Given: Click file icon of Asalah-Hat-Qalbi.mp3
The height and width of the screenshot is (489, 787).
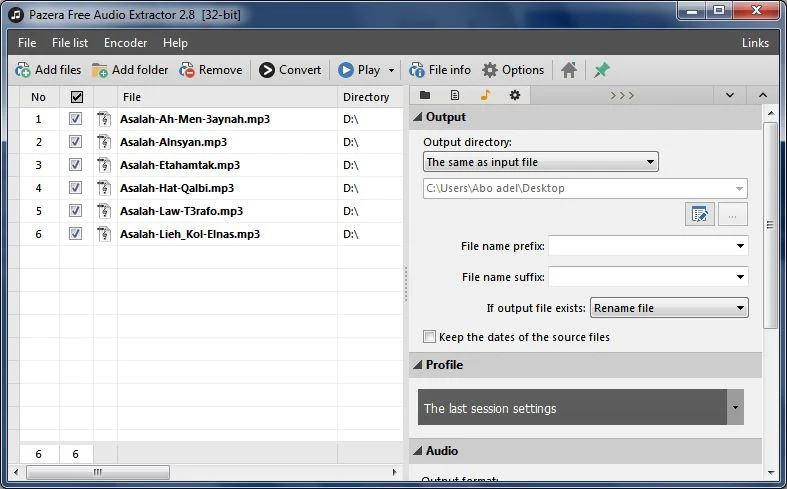Looking at the screenshot, I should [x=104, y=188].
